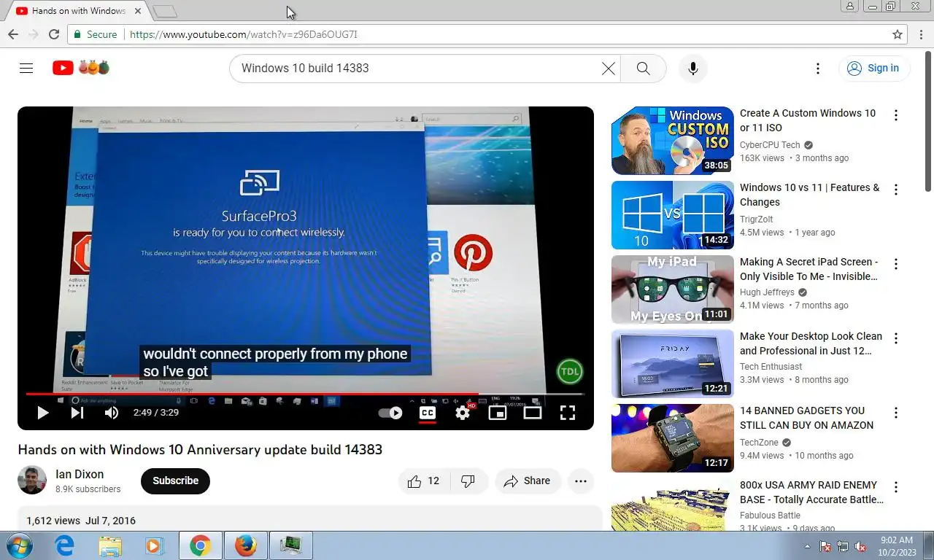The image size is (934, 560).
Task: Open options for Windows 10 vs 11 video
Action: tap(896, 190)
